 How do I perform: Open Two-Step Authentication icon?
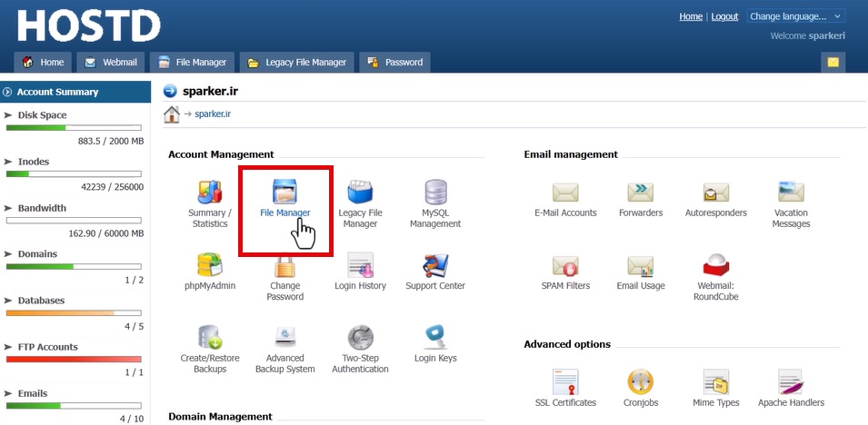click(x=360, y=337)
